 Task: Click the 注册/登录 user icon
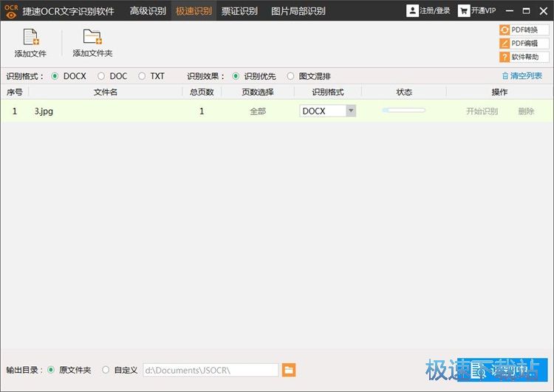(413, 11)
